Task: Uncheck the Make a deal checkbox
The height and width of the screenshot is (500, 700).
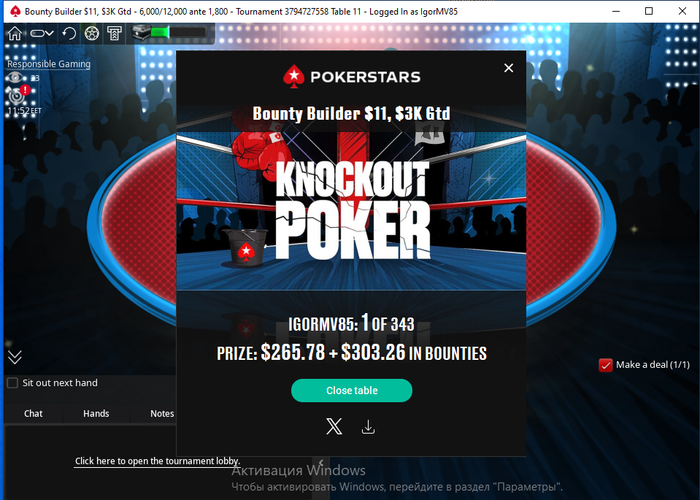Action: pyautogui.click(x=605, y=365)
